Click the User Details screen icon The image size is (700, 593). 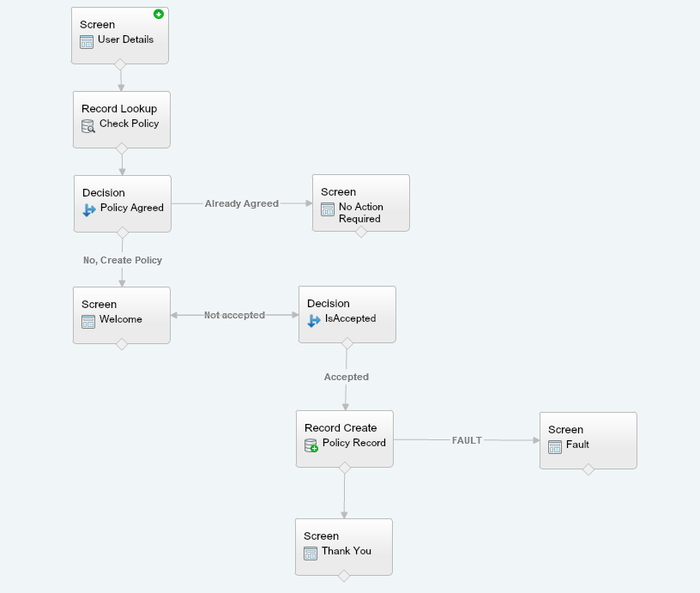[87, 41]
